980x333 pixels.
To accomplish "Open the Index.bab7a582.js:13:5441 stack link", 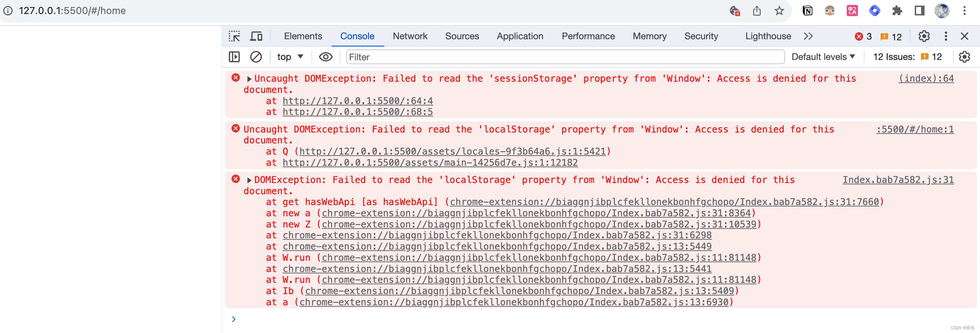I will (x=497, y=269).
